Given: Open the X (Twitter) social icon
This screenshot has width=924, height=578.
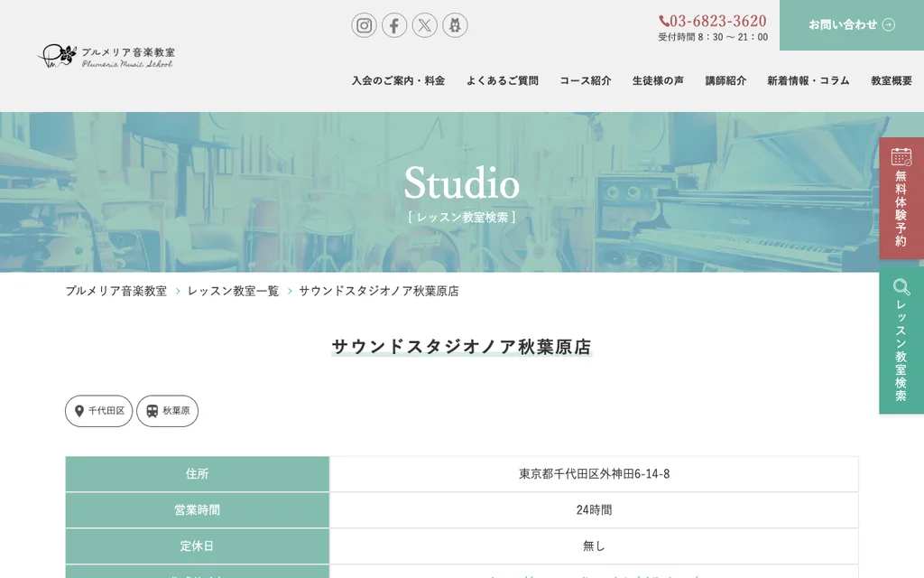Looking at the screenshot, I should click(x=425, y=25).
